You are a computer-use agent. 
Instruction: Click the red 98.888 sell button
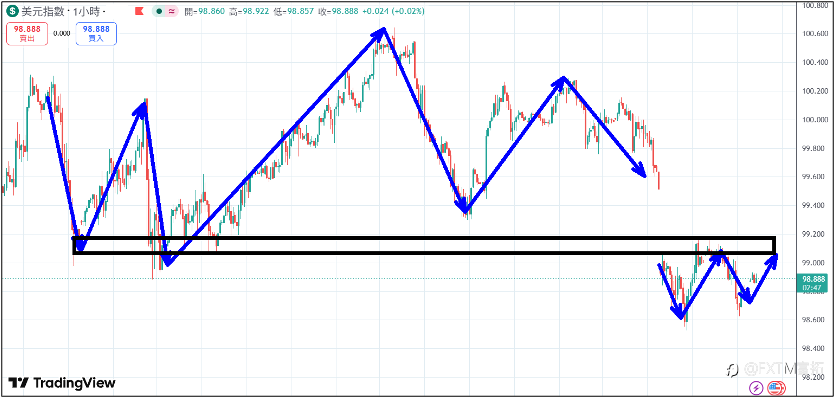[27, 34]
